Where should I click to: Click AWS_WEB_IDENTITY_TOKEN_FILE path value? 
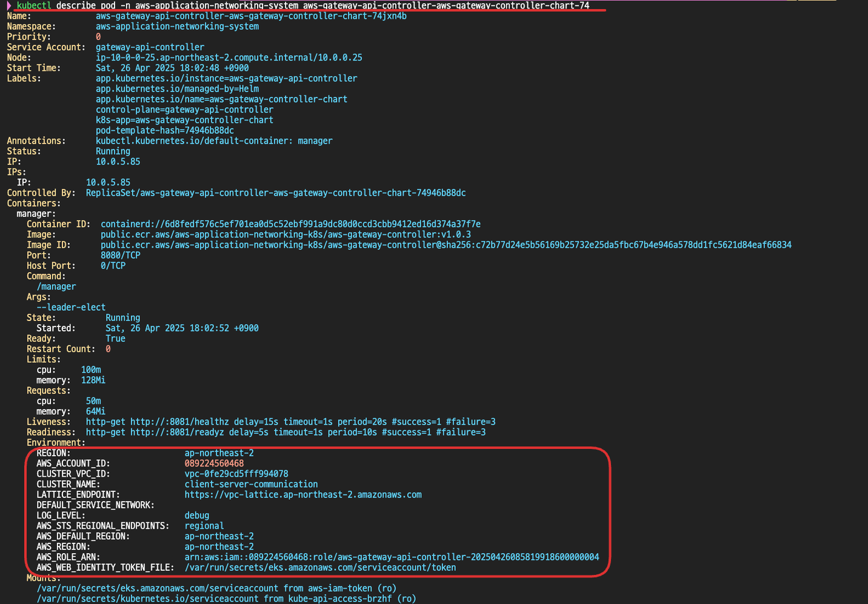[320, 568]
